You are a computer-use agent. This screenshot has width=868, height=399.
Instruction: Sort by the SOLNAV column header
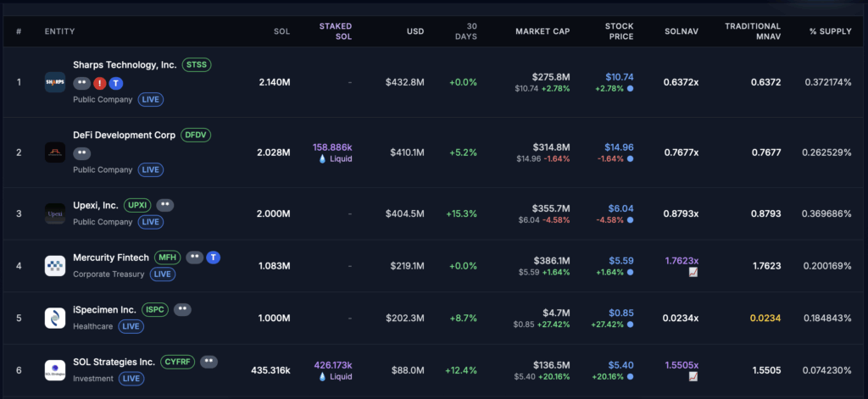pyautogui.click(x=682, y=31)
